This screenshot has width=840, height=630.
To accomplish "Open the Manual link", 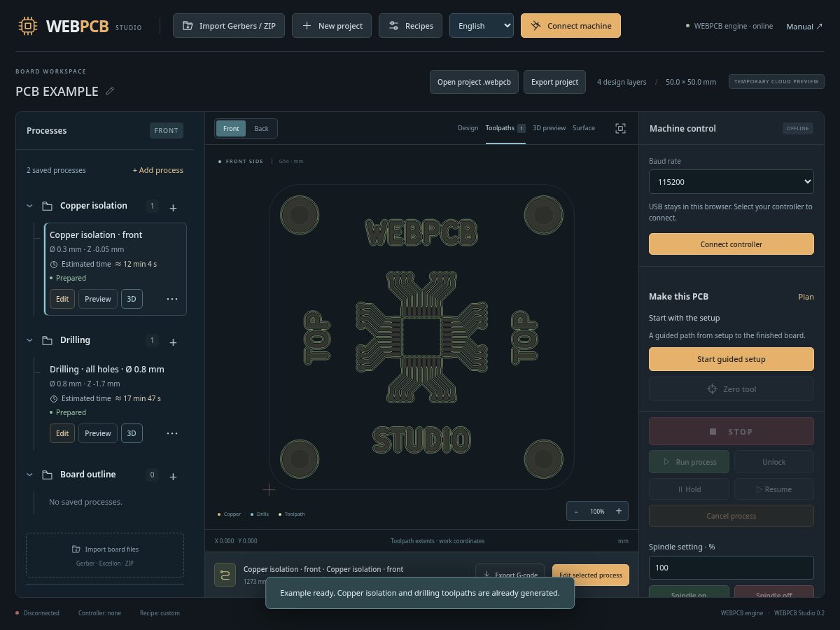I will click(x=804, y=26).
